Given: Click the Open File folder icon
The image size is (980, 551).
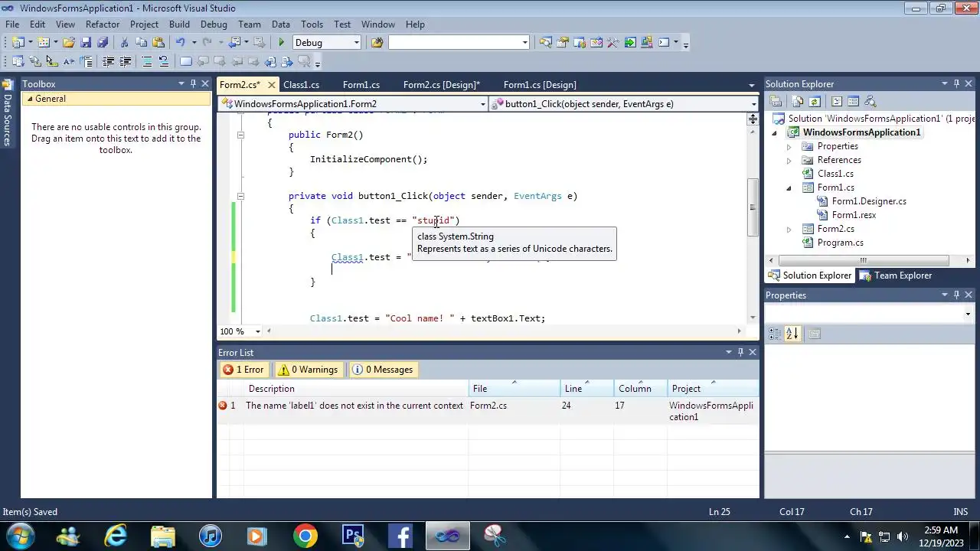Looking at the screenshot, I should [x=68, y=43].
